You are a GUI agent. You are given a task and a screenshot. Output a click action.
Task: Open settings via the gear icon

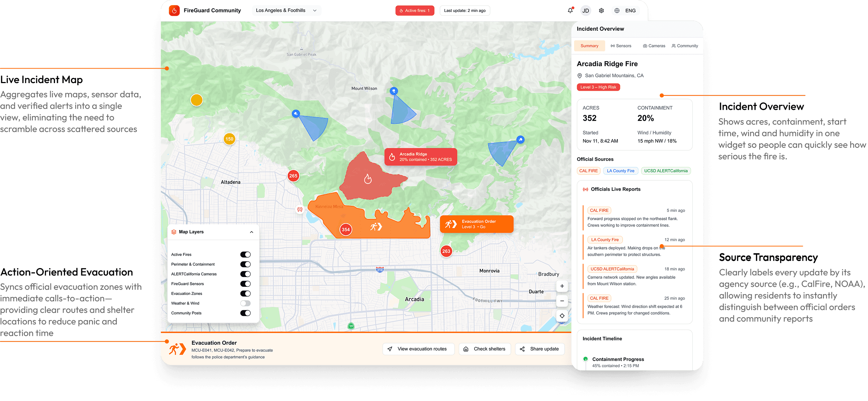(x=601, y=10)
